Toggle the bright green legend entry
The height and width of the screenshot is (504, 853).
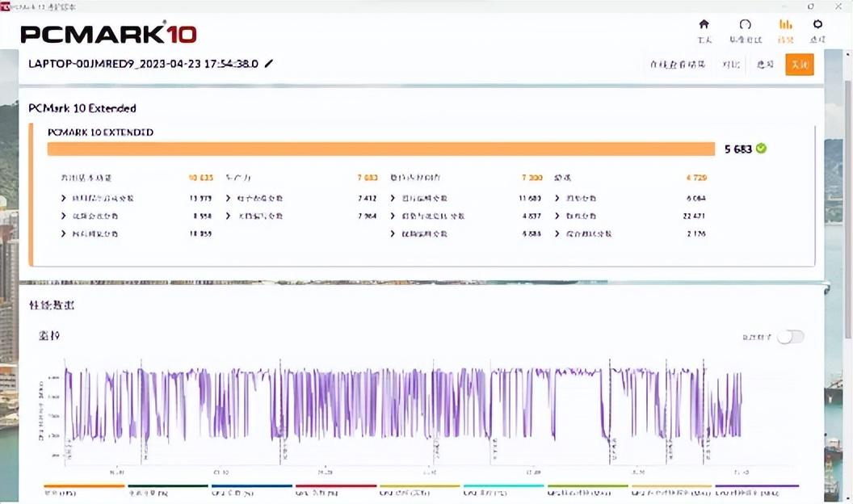click(x=587, y=489)
